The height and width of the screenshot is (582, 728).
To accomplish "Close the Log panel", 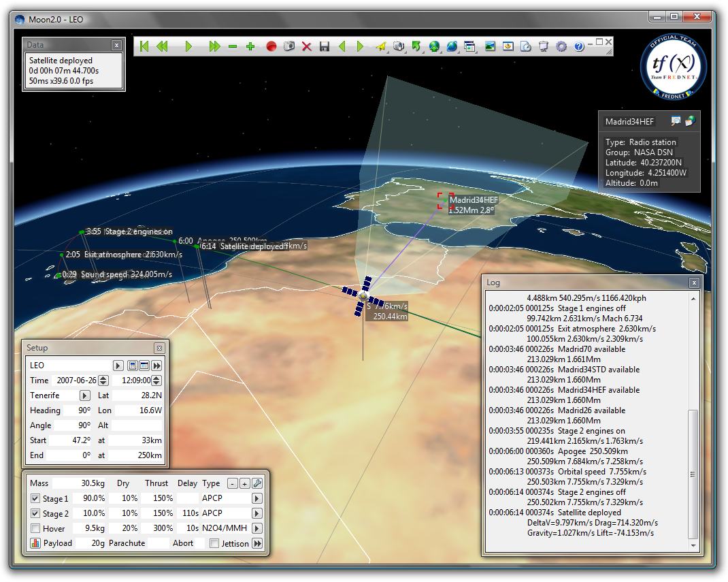I will [x=694, y=282].
